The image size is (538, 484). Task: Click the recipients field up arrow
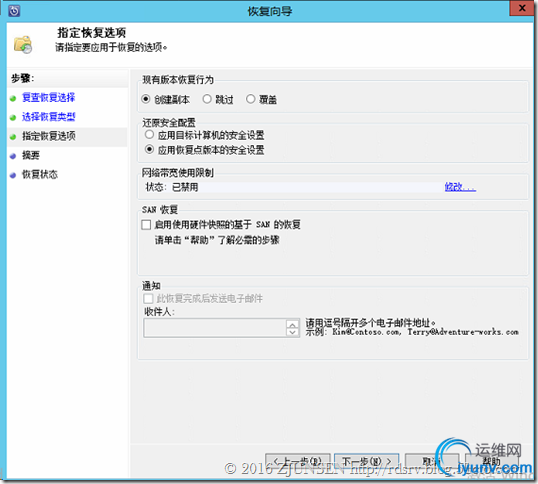[293, 324]
